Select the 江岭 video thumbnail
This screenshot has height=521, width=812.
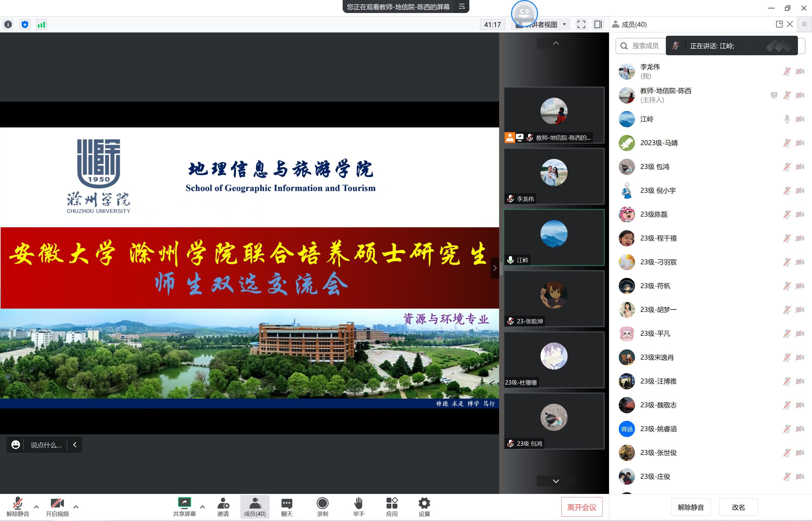554,237
